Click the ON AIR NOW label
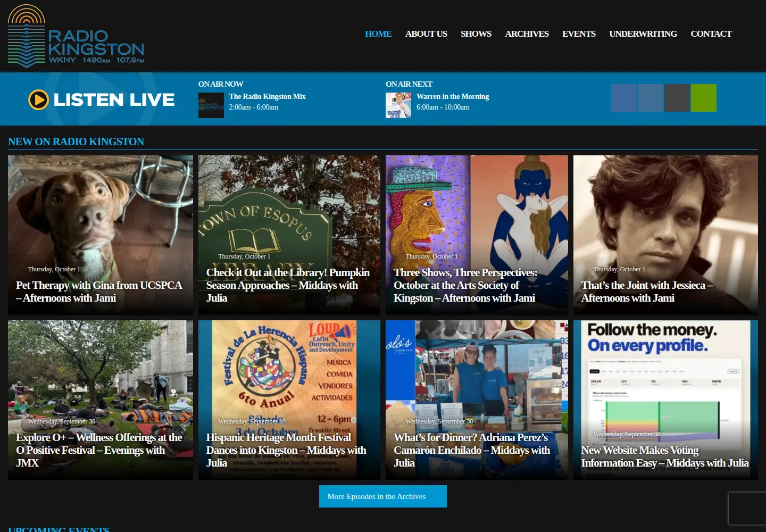The image size is (766, 532). 221,84
